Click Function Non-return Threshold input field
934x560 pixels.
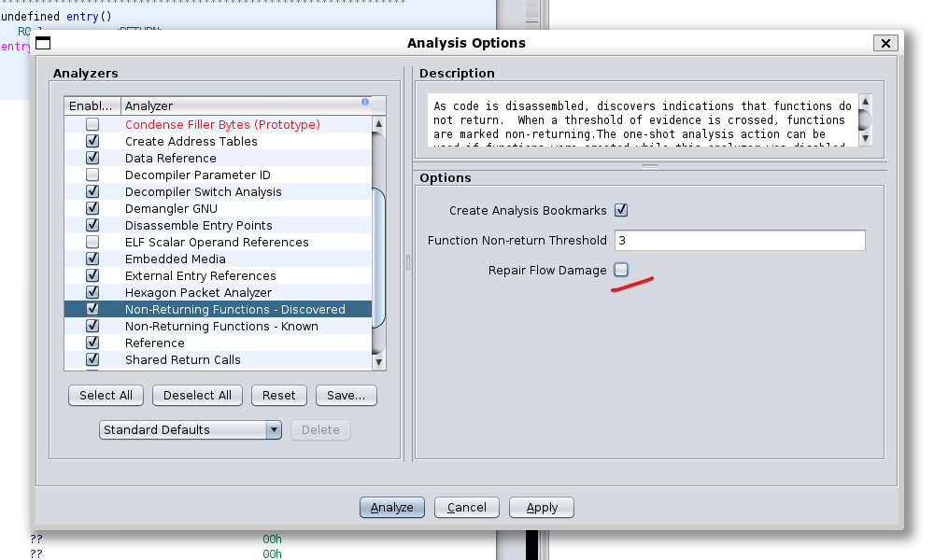coord(740,241)
